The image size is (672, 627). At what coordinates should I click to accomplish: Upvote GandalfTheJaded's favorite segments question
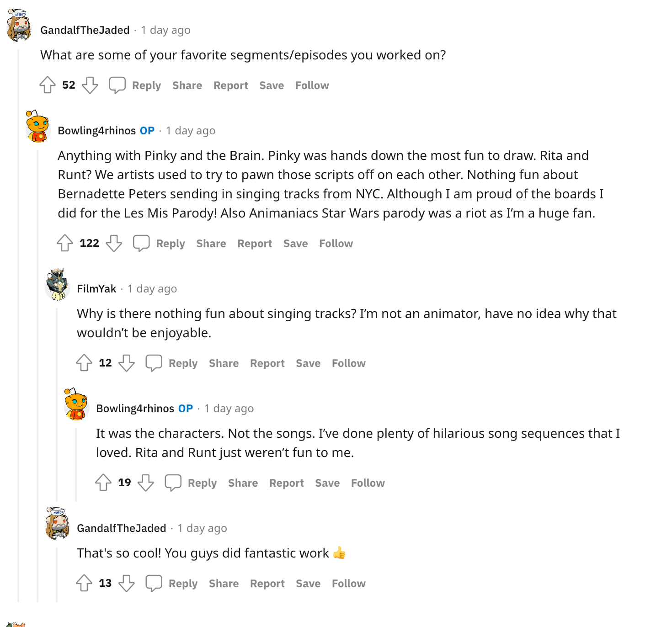click(48, 85)
